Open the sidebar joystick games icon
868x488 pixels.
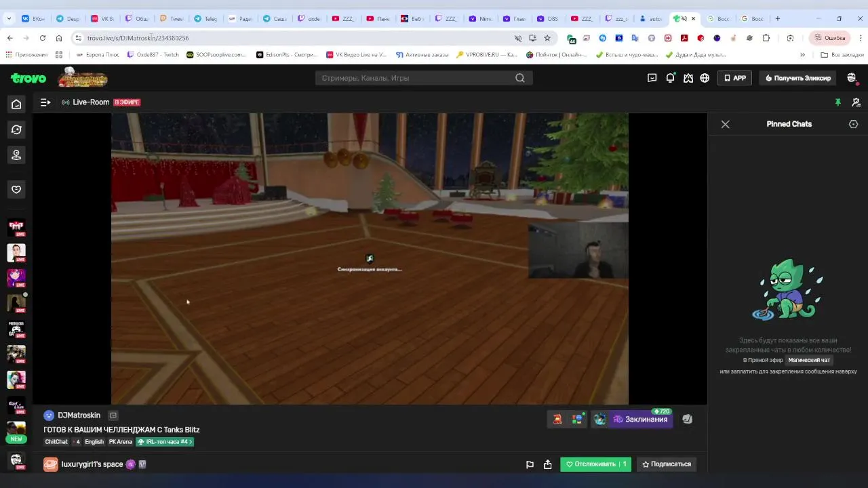coord(16,155)
